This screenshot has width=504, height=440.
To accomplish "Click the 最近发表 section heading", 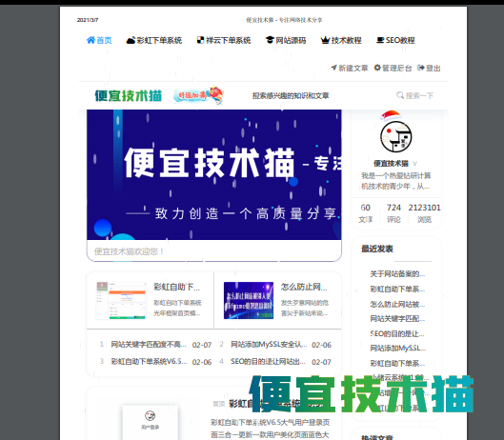I will point(377,249).
